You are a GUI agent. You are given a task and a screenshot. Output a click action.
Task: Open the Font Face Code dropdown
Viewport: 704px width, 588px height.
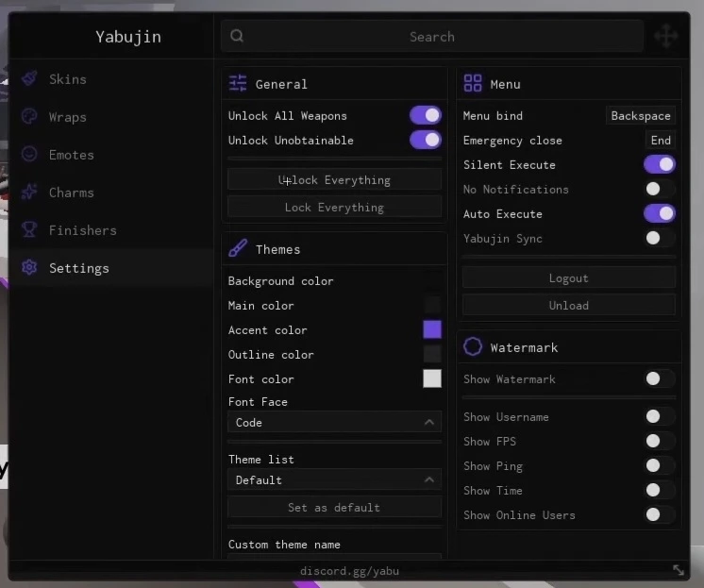(x=334, y=422)
